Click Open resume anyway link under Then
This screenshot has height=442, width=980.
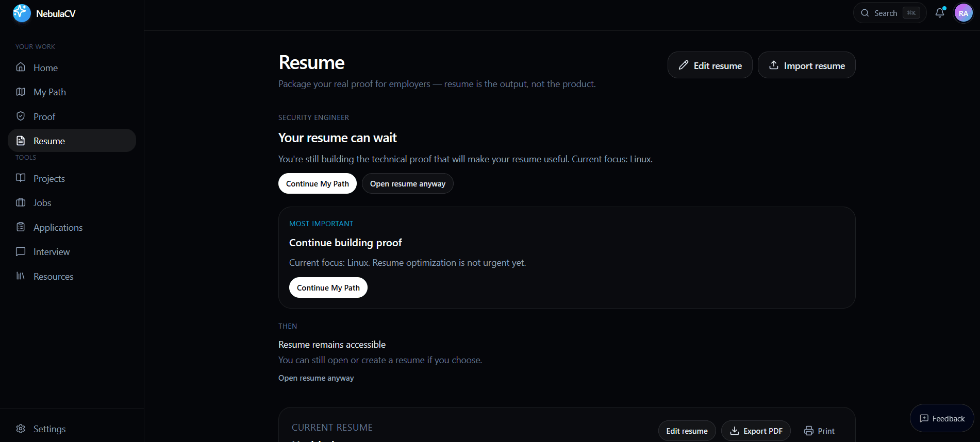tap(316, 378)
